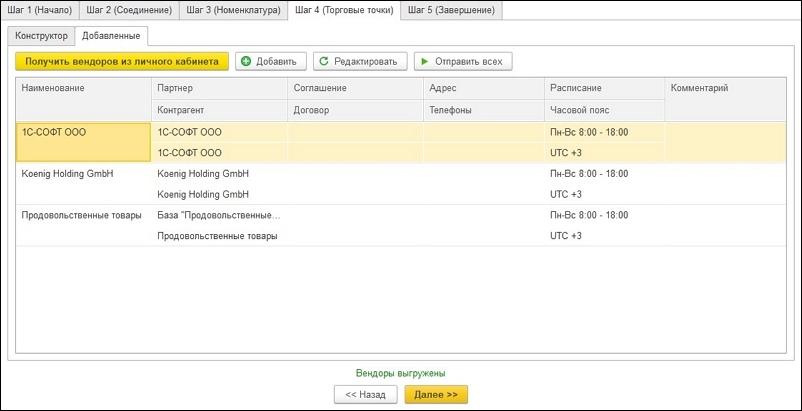Click the green play Send all icon
This screenshot has width=802, height=411.
tap(425, 61)
